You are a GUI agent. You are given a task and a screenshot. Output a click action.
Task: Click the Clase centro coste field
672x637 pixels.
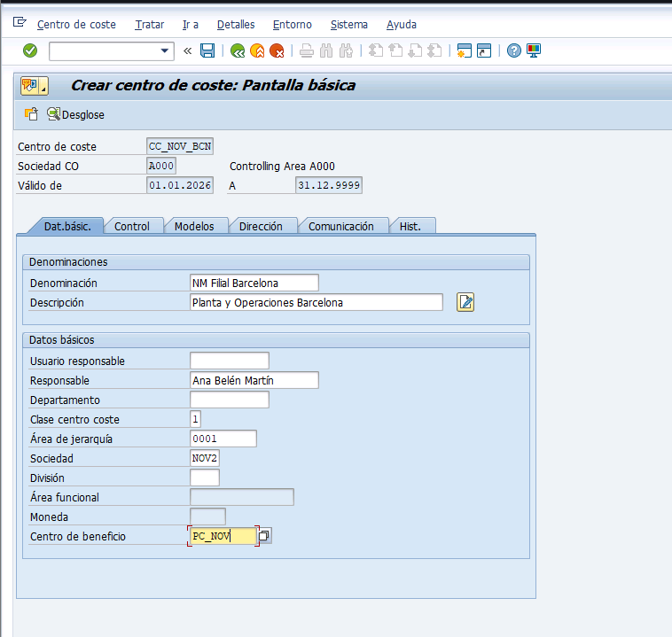pos(195,419)
